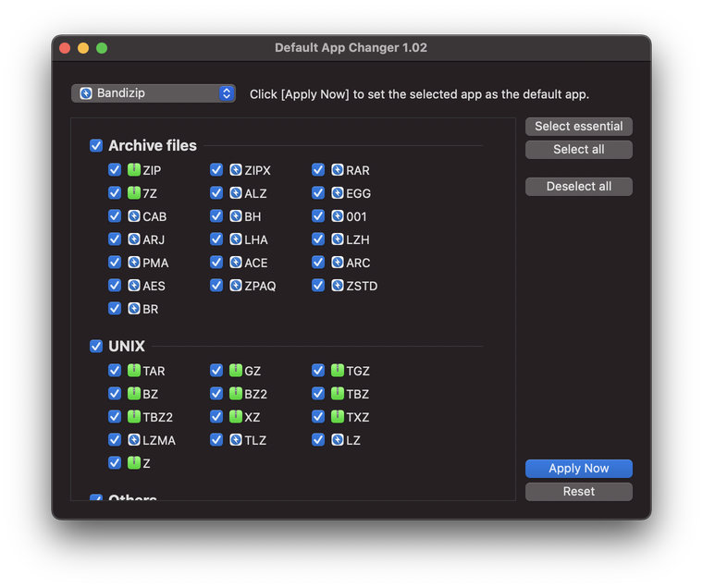This screenshot has height=588, width=703.
Task: Click the green archive icon next to BZ2
Action: (235, 394)
